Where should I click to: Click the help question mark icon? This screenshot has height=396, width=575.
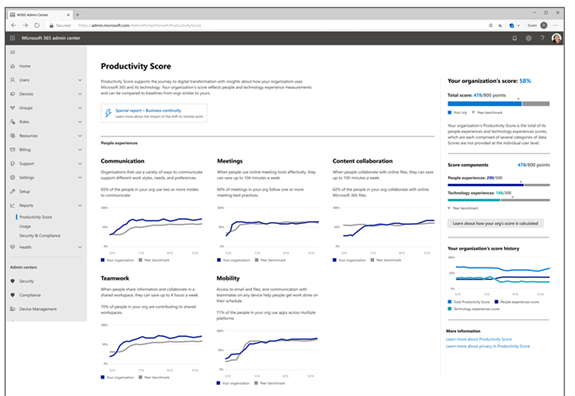click(542, 38)
